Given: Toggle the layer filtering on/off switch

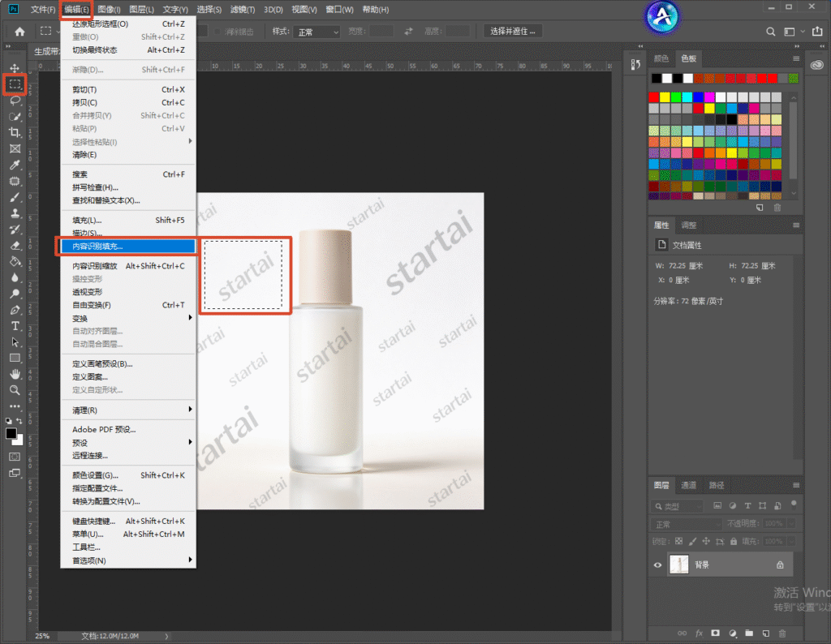Looking at the screenshot, I should coord(794,504).
